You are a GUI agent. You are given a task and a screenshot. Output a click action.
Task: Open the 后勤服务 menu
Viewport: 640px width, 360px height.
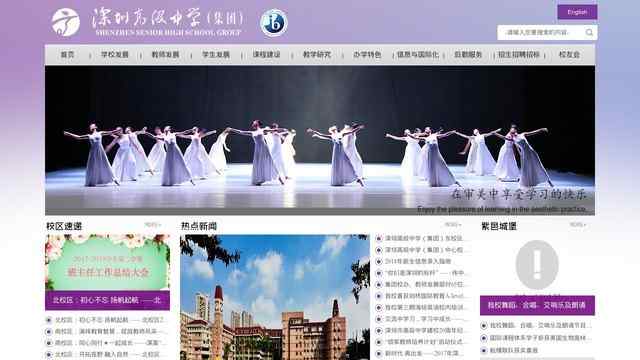468,54
